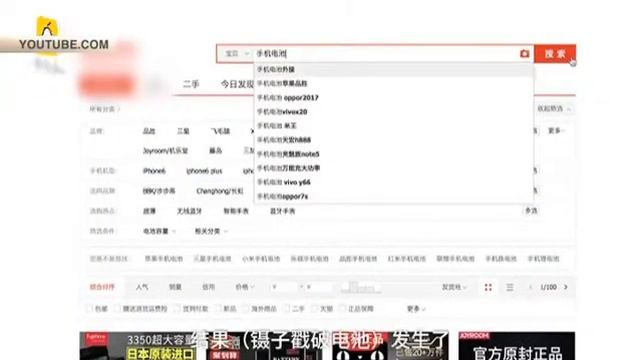Choose suggestion 手机电池 vivo y66
The width and height of the screenshot is (640, 360).
point(284,182)
